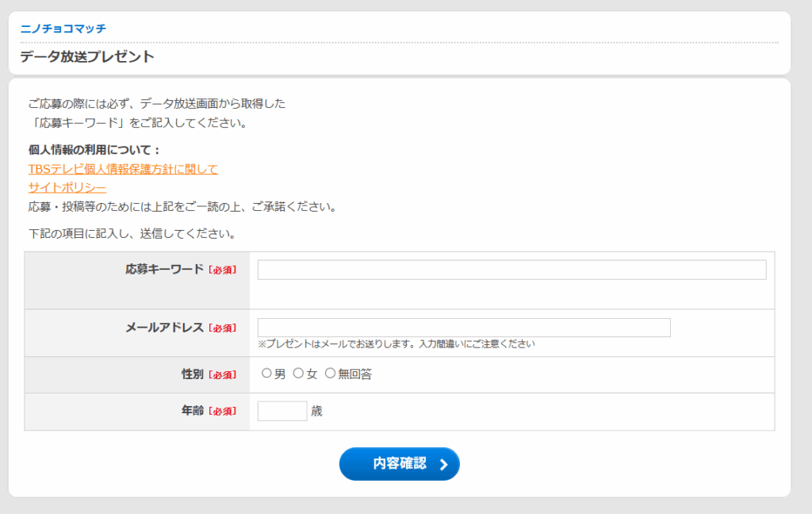
Task: Click the データ放送プレゼント page heading
Action: coord(87,57)
